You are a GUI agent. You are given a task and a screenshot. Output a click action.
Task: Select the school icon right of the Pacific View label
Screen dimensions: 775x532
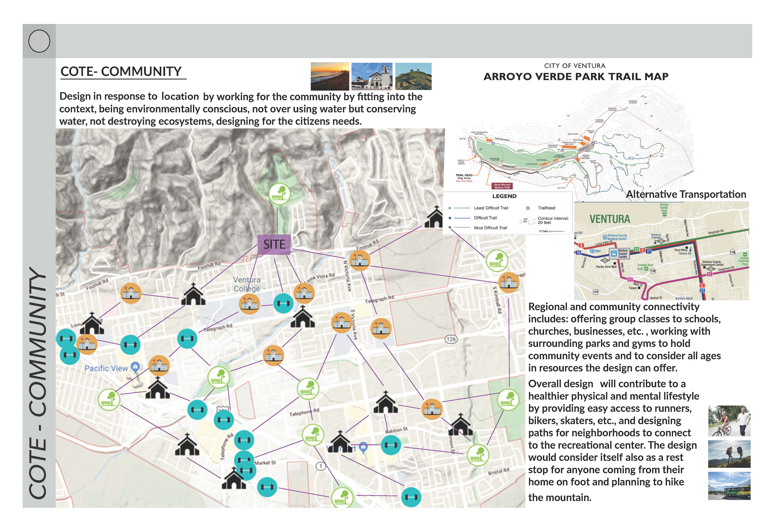tap(159, 366)
